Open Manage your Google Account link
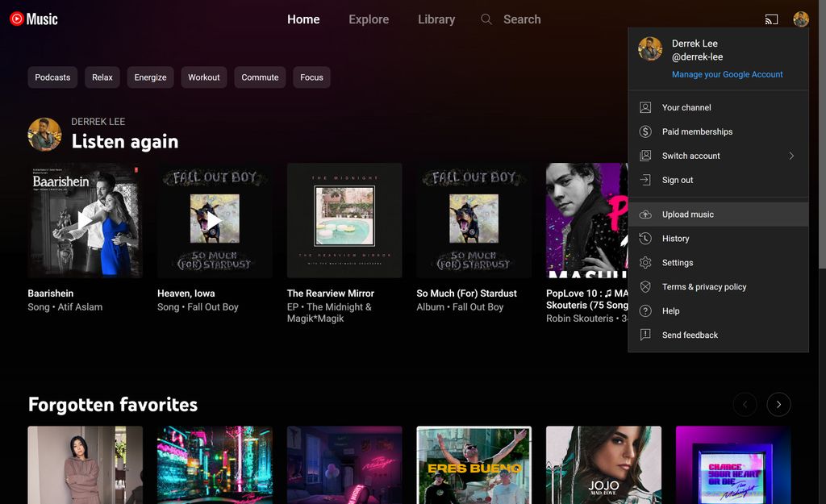 tap(728, 73)
